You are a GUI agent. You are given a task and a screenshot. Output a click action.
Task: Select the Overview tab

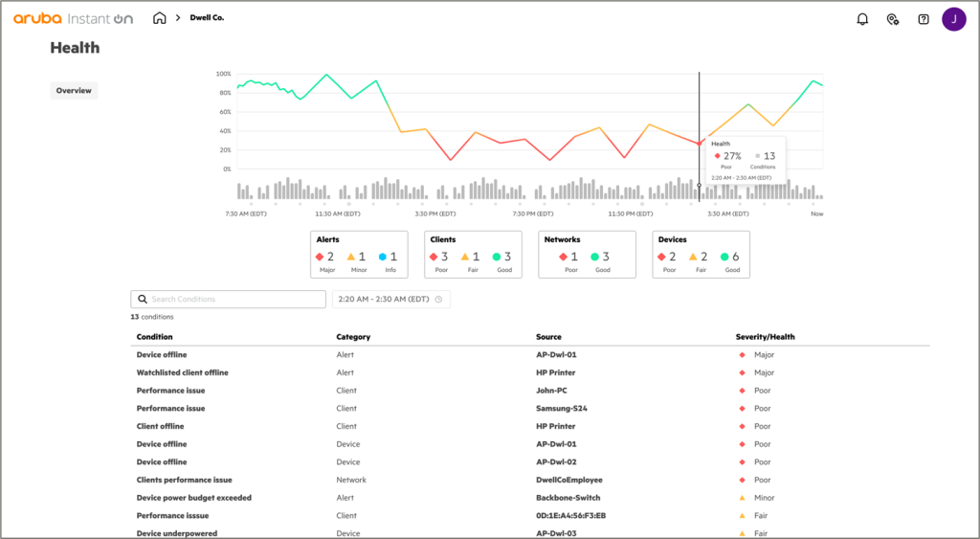[x=74, y=91]
